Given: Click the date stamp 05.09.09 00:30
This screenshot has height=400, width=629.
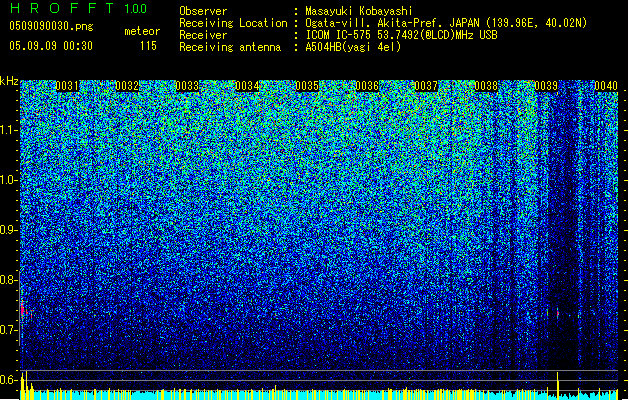Looking at the screenshot, I should (51, 46).
